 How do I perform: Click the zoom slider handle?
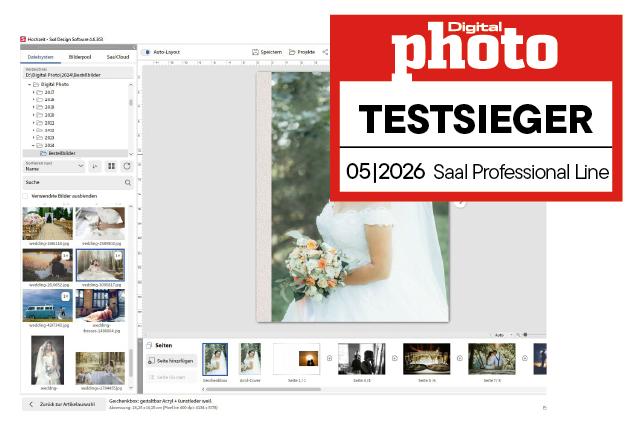[525, 335]
